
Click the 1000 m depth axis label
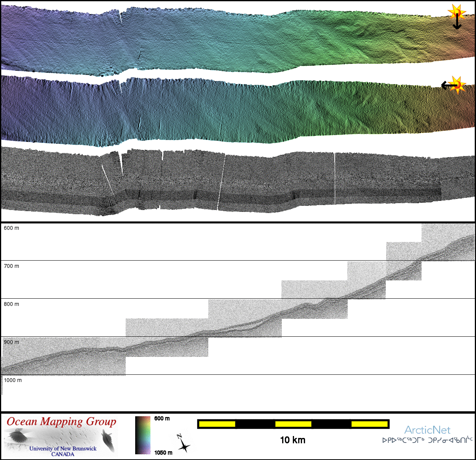pyautogui.click(x=13, y=380)
